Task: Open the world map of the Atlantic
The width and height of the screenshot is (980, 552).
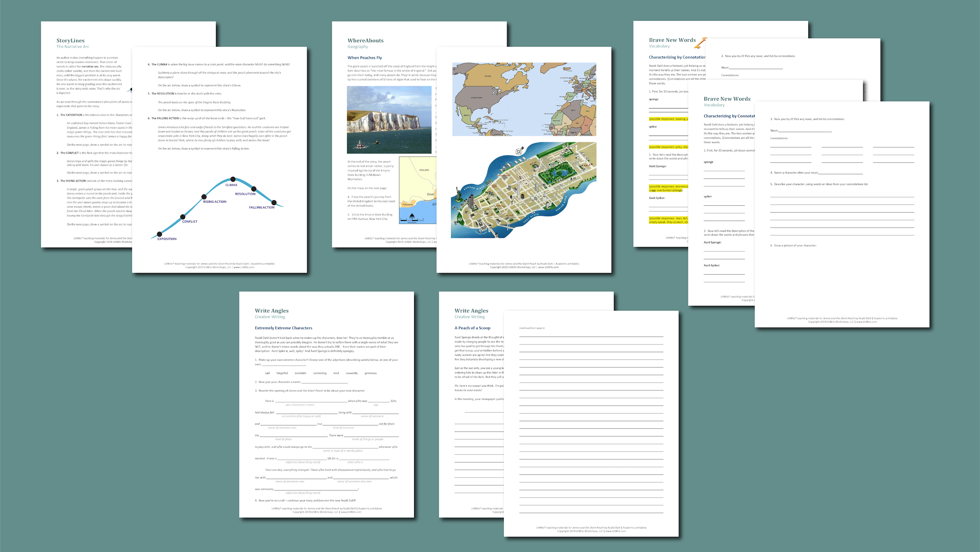Action: point(524,99)
